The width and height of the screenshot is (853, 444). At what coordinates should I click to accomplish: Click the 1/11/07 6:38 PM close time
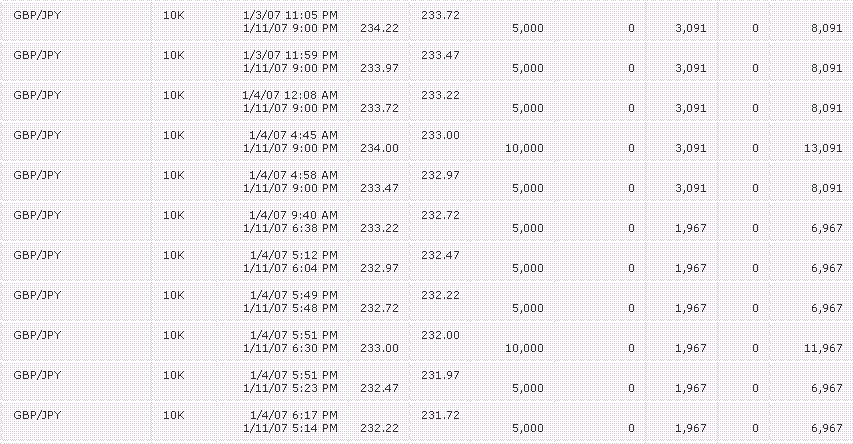coord(290,229)
